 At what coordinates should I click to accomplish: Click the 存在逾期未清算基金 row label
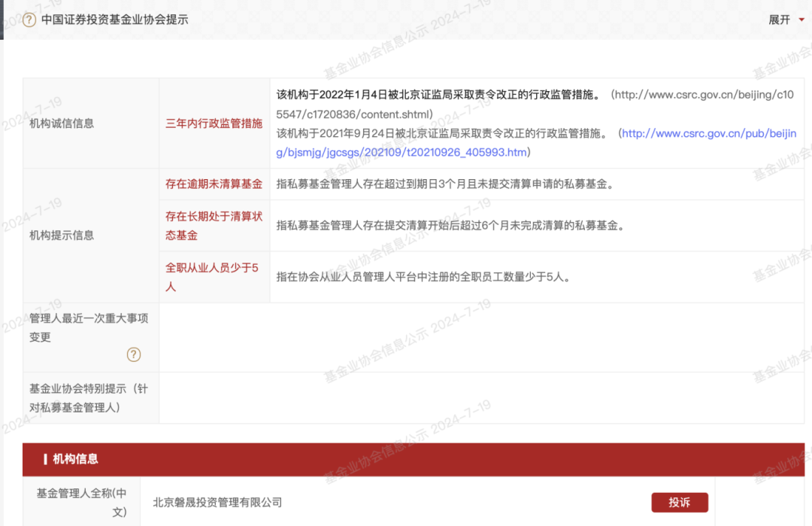click(214, 183)
